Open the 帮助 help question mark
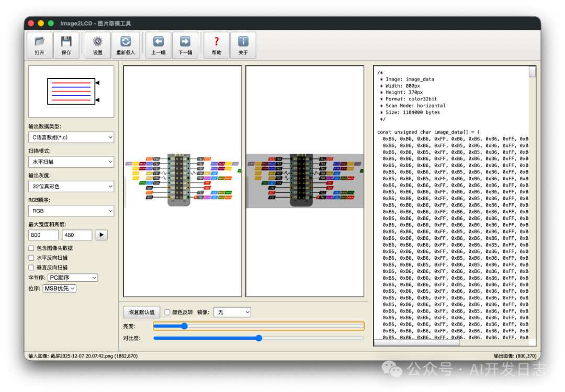Screen dimensions: 565x392 (217, 45)
